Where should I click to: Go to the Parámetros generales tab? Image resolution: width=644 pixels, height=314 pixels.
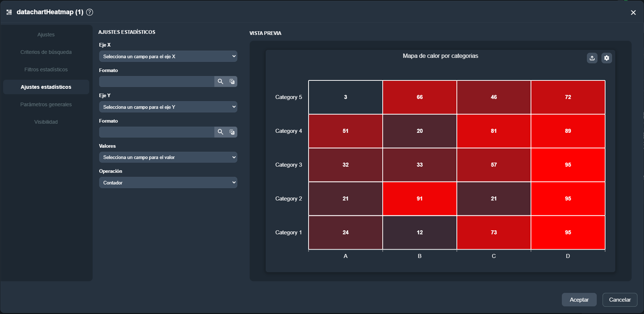[46, 104]
